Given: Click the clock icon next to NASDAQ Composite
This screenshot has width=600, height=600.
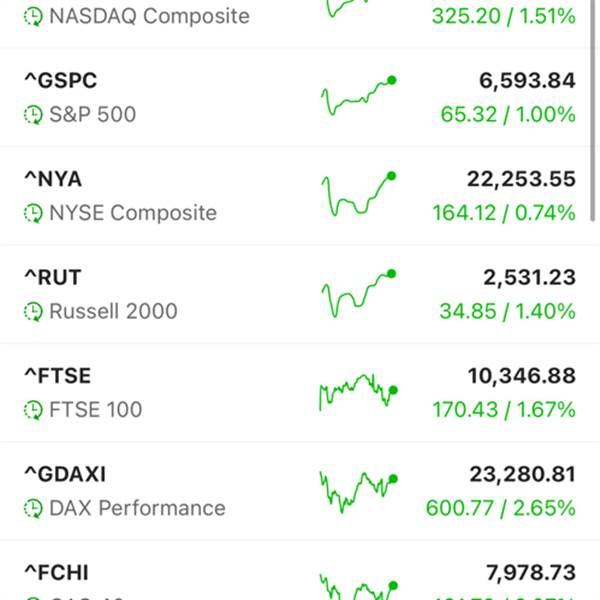Looking at the screenshot, I should point(34,16).
